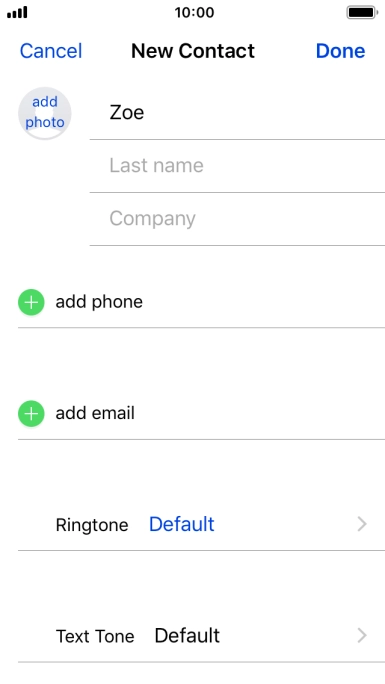Tap the add phone label

pos(99,302)
